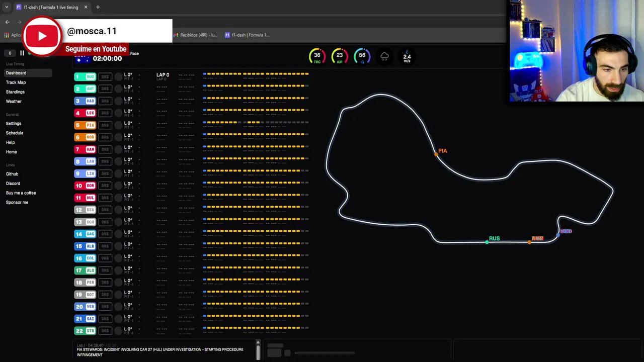Click the position 19 BOT driver badge
This screenshot has height=362, width=644.
85,295
